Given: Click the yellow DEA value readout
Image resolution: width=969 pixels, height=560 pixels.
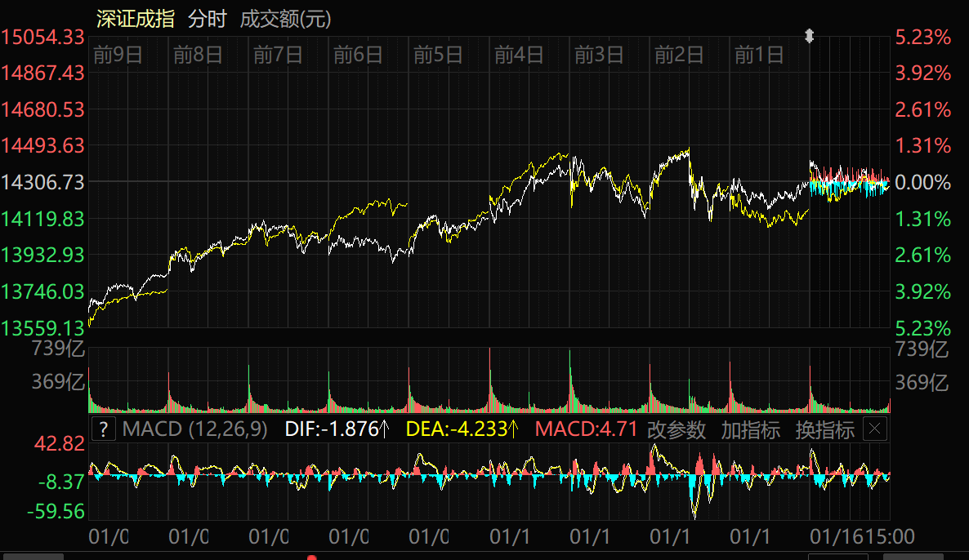Looking at the screenshot, I should point(462,429).
